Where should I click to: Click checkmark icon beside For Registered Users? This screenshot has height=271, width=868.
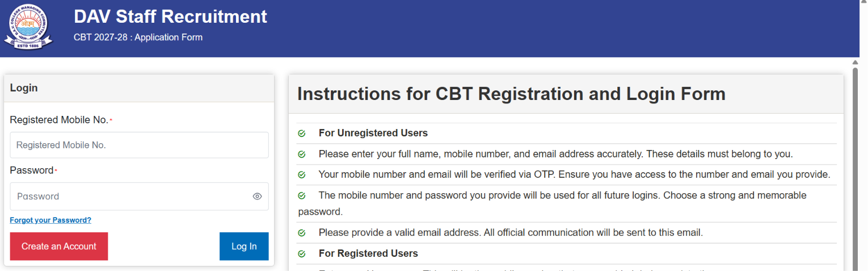coord(302,254)
